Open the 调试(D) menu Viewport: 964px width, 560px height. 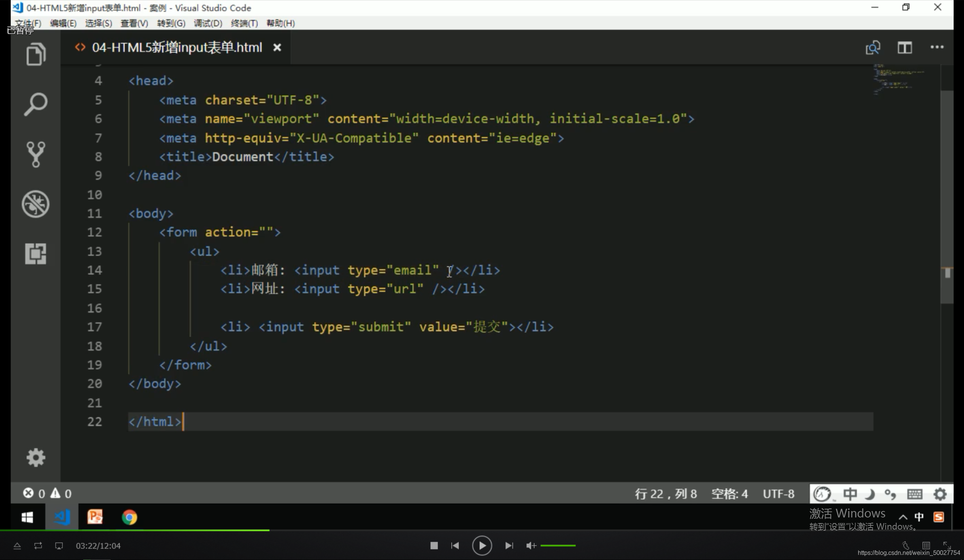pyautogui.click(x=208, y=23)
